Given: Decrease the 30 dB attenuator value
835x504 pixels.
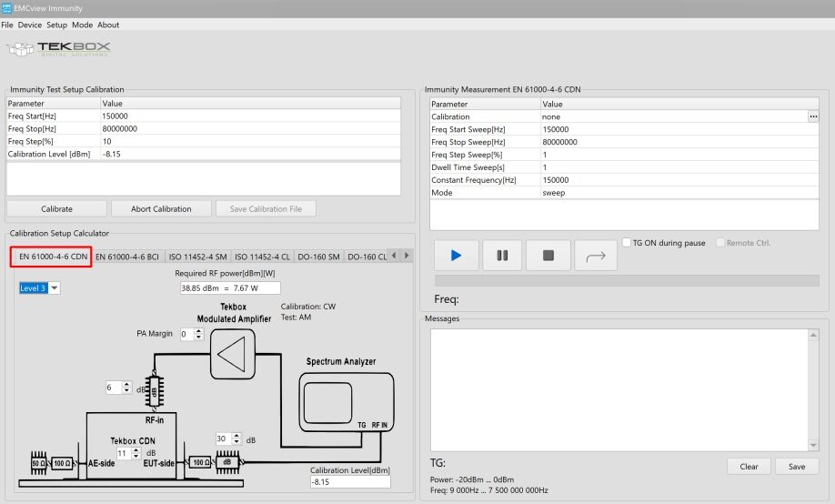Looking at the screenshot, I should coord(237,442).
